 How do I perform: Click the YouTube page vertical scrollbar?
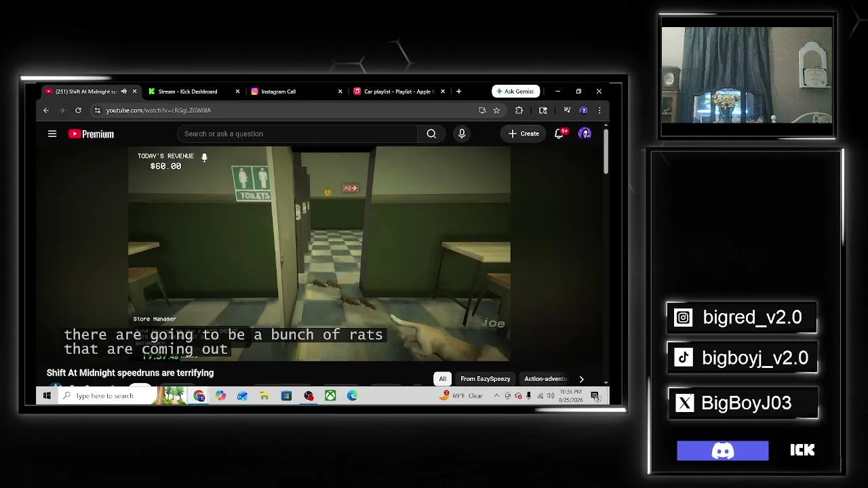[606, 150]
